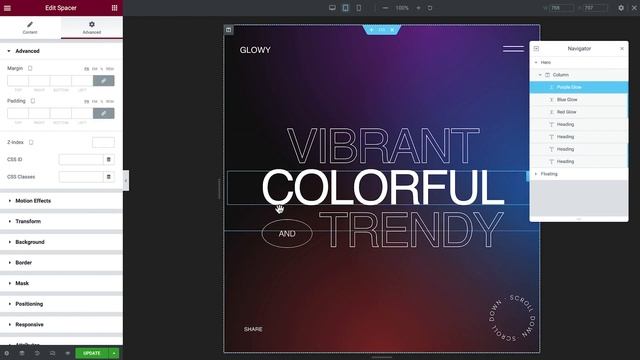The width and height of the screenshot is (640, 360).
Task: Expand the Positioning section
Action: (x=61, y=304)
